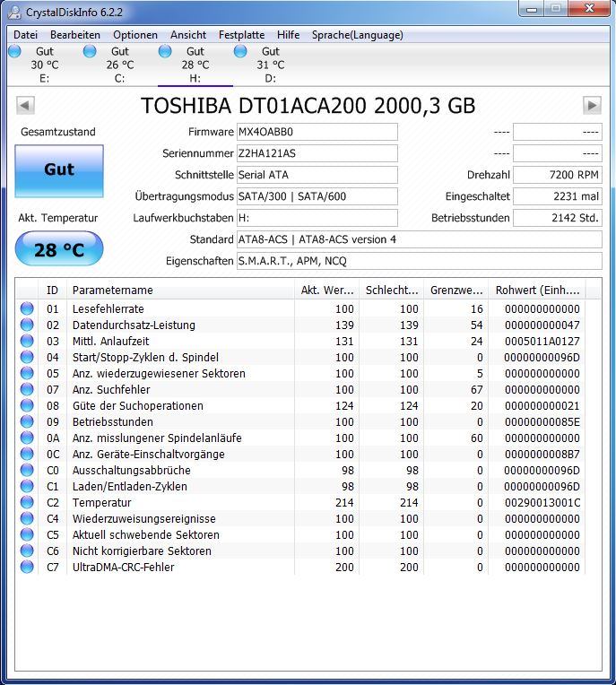Click status orb of Ausschaltungsabbrüche row
The height and width of the screenshot is (685, 616).
tap(27, 470)
